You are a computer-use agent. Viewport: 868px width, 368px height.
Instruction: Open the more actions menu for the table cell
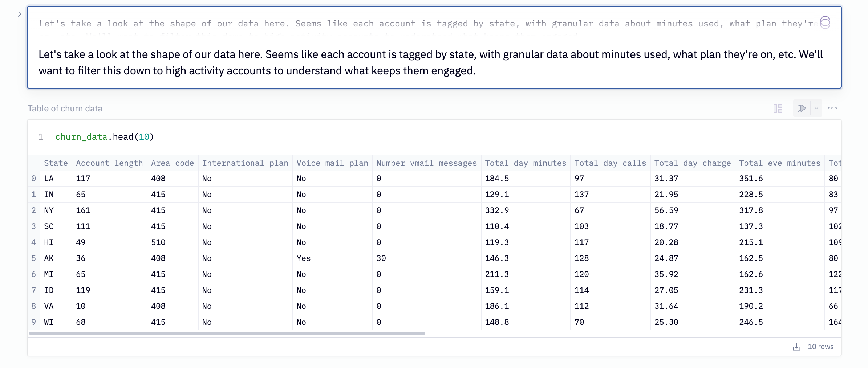pos(832,108)
